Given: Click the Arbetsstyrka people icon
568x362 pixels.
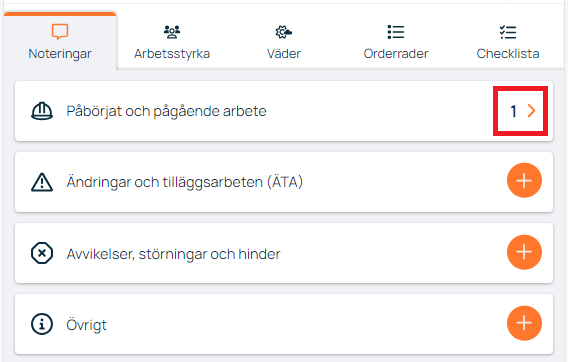Looking at the screenshot, I should [x=172, y=32].
